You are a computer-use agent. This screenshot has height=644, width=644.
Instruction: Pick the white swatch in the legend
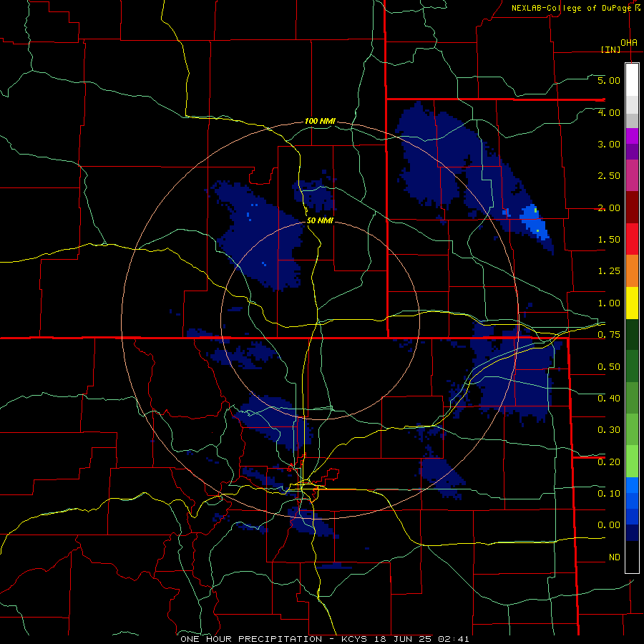click(632, 80)
